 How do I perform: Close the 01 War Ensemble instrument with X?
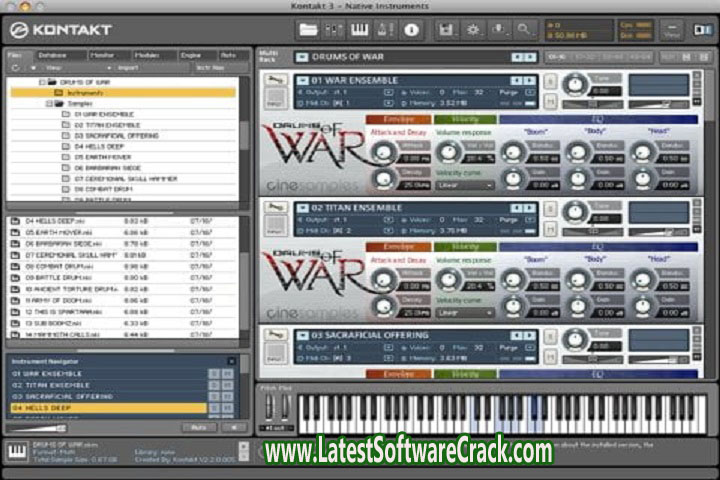(x=697, y=75)
